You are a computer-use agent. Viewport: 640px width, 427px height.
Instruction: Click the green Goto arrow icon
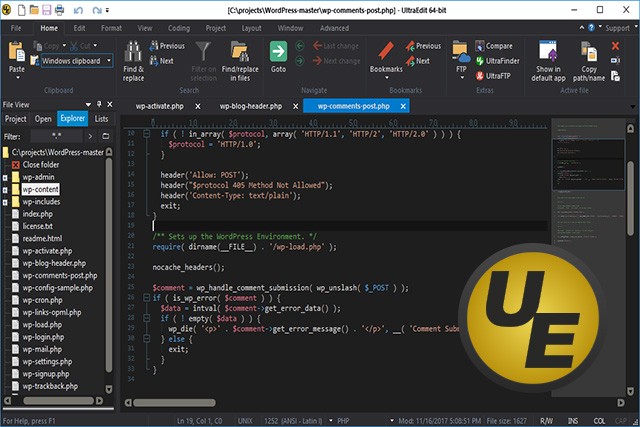pos(278,51)
